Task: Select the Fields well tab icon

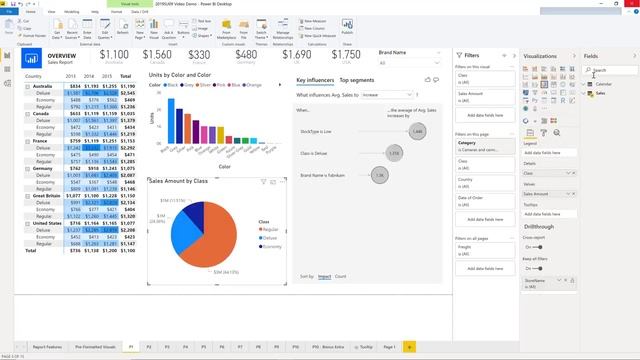Action: 530,133
